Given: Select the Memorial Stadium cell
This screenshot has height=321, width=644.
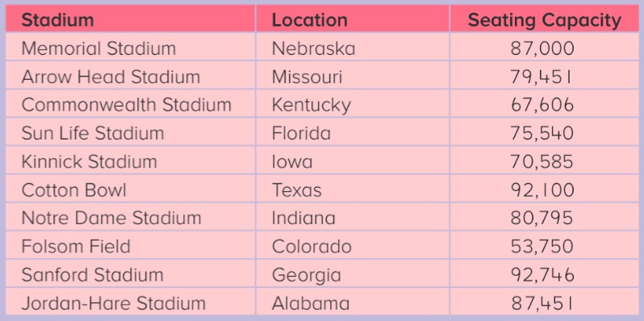Looking at the screenshot, I should point(131,48).
